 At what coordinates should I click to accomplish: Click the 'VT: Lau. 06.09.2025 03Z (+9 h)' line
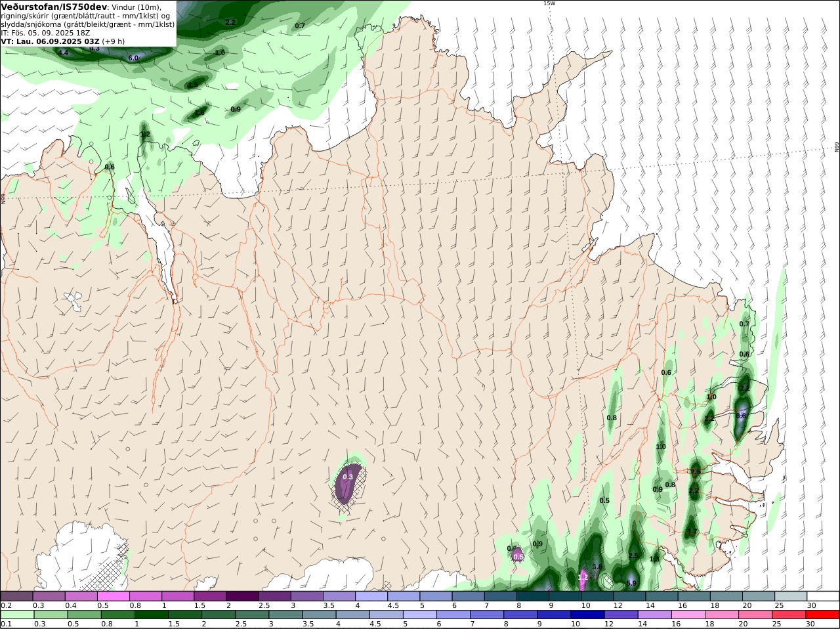pyautogui.click(x=62, y=41)
